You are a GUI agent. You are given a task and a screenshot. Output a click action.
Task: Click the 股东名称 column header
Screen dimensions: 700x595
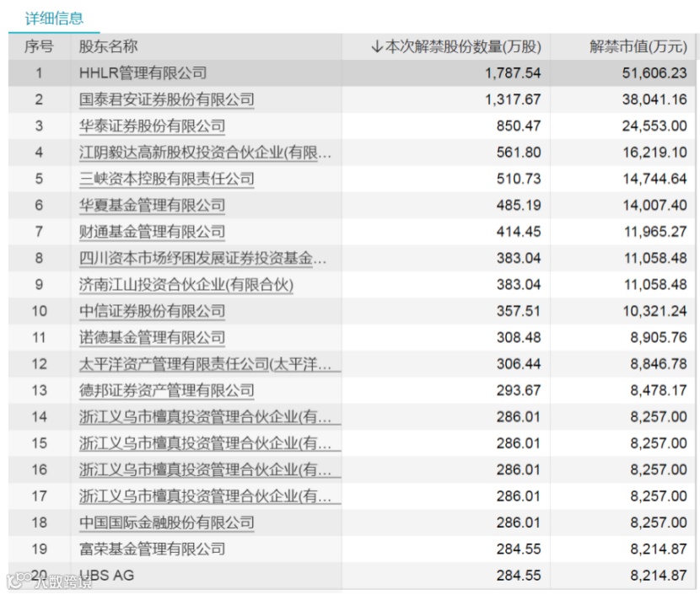pyautogui.click(x=108, y=46)
